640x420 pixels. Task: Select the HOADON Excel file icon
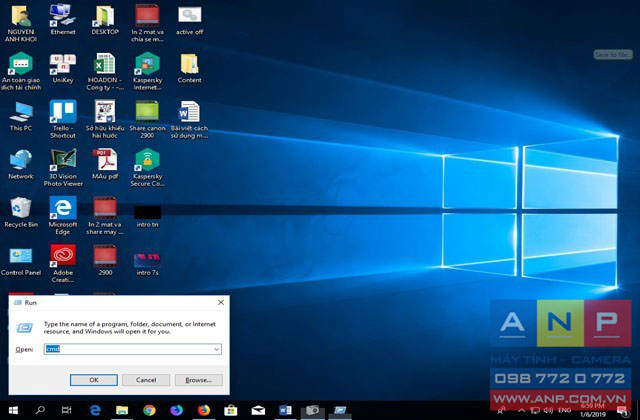[105, 71]
